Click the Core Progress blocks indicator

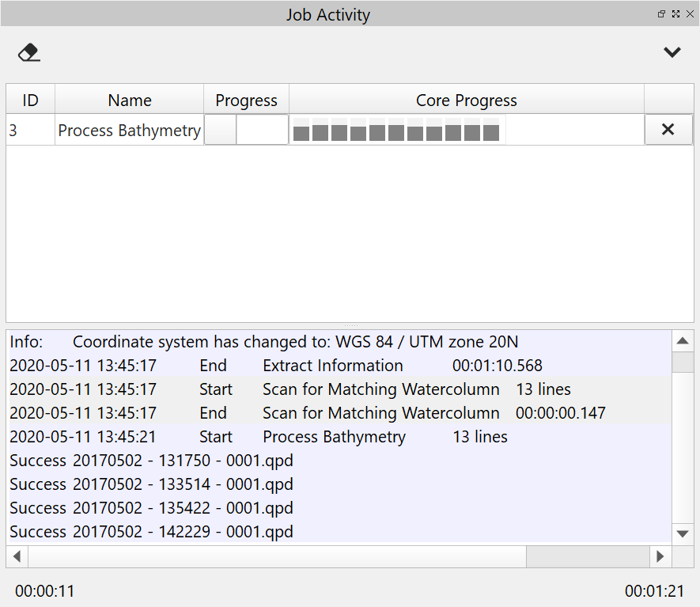396,131
